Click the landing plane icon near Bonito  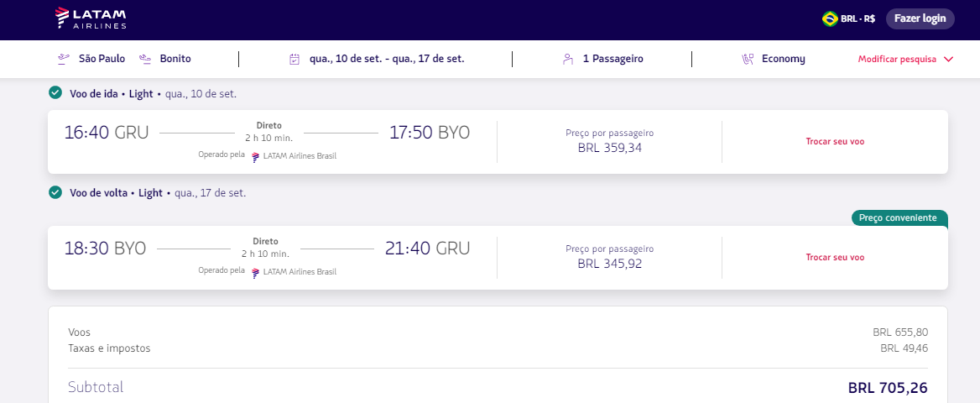pos(145,59)
